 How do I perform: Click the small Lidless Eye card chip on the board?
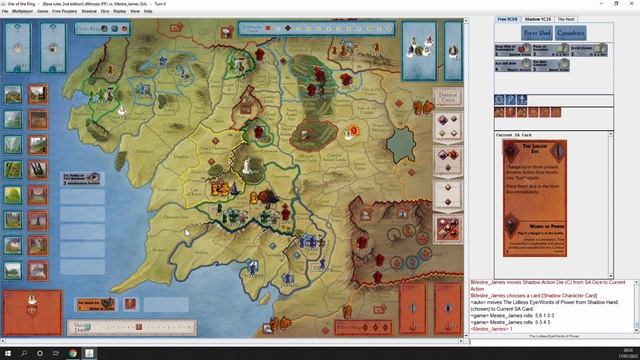click(96, 304)
